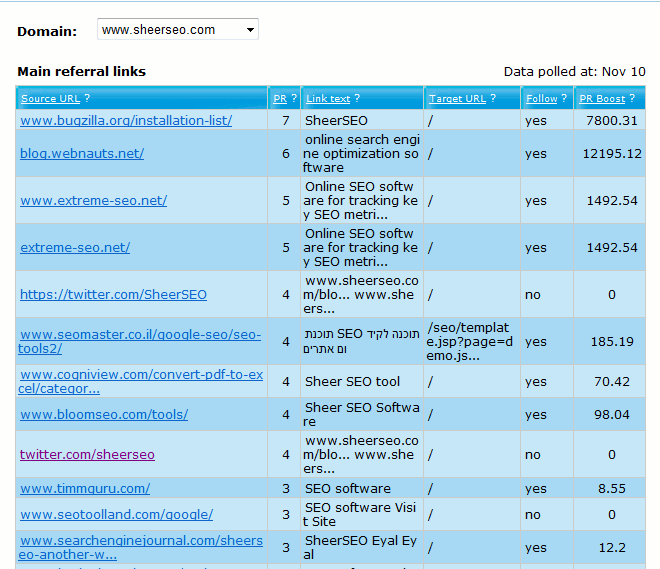Select 'Data polled at: Nov 10' text
660x569 pixels.
point(575,72)
